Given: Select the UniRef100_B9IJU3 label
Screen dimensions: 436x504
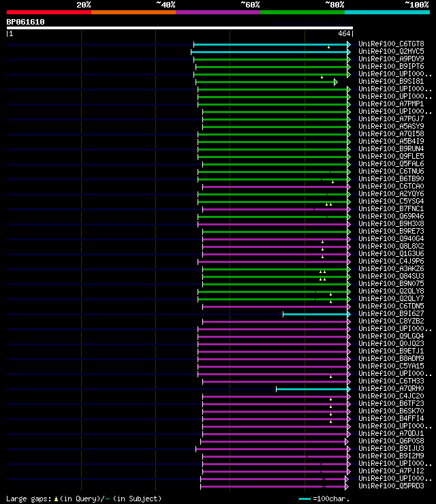Looking at the screenshot, I should tap(391, 449).
